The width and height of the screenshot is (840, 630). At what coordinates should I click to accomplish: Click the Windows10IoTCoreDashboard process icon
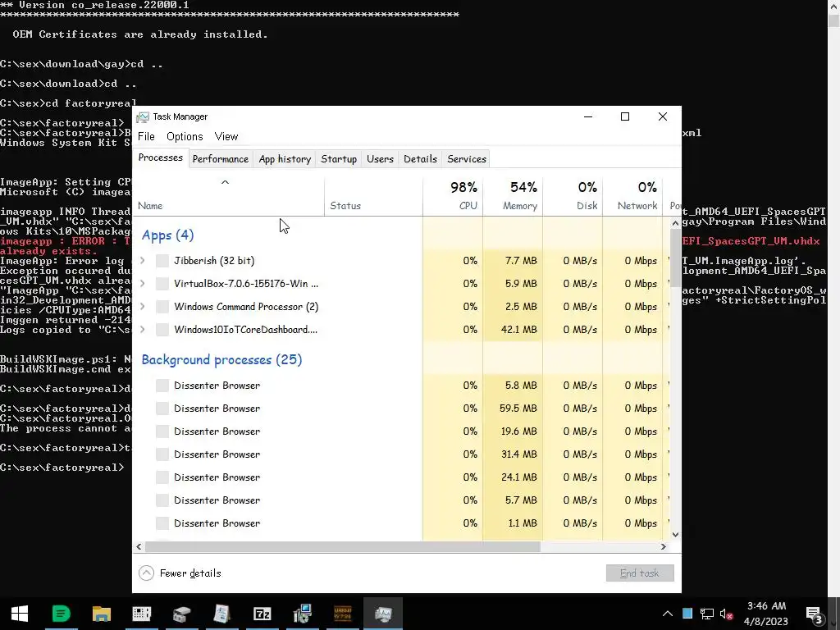162,330
